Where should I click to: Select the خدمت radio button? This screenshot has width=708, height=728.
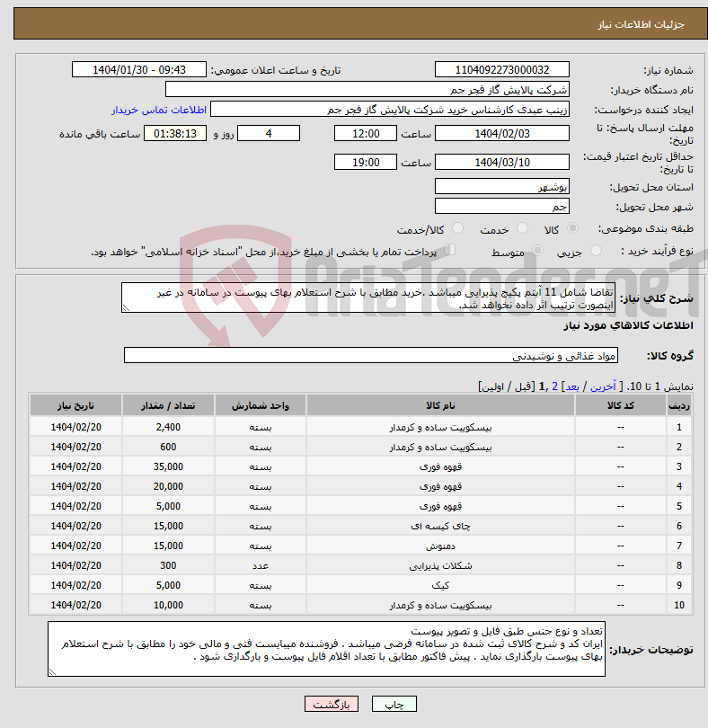point(522,228)
